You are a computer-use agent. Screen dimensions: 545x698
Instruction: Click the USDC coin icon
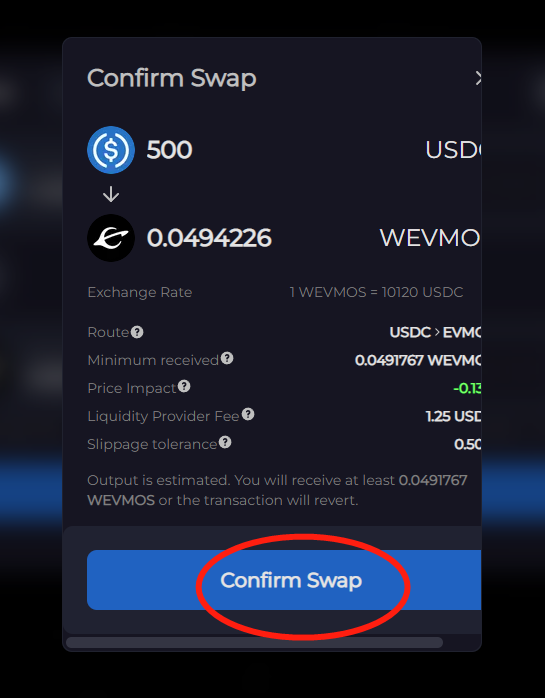pos(111,150)
